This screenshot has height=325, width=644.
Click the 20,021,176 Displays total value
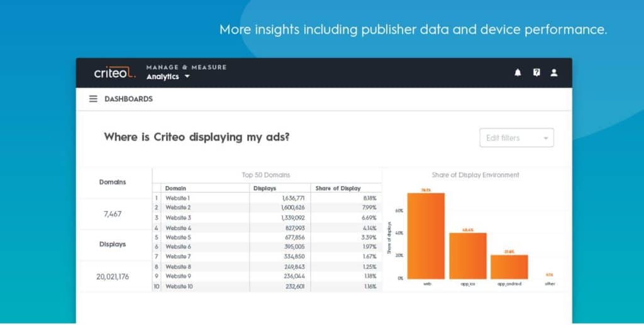coord(113,277)
